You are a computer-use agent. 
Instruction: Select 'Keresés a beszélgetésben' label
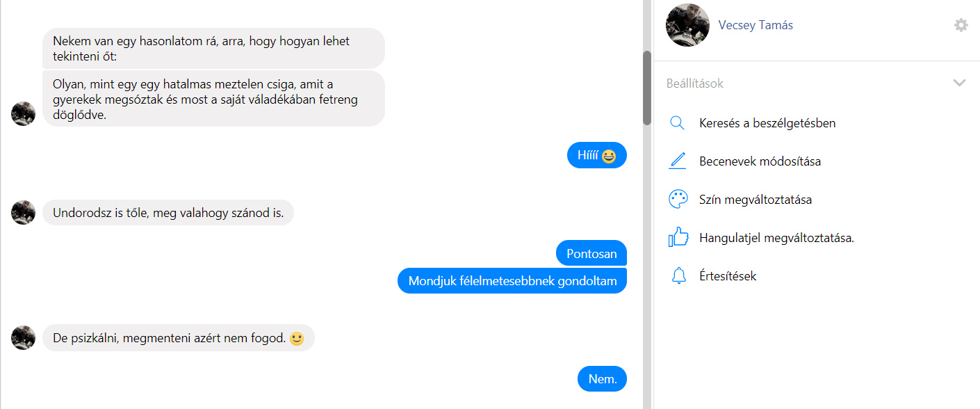coord(767,123)
